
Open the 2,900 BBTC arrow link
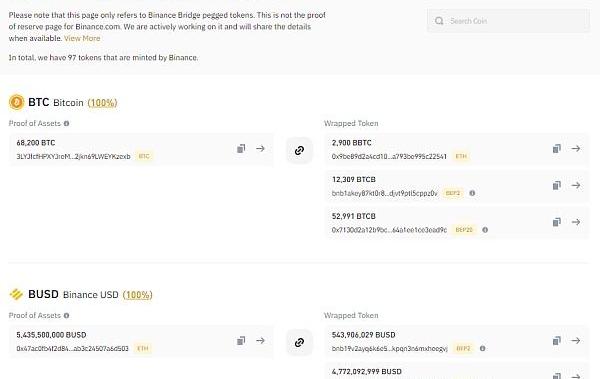576,149
